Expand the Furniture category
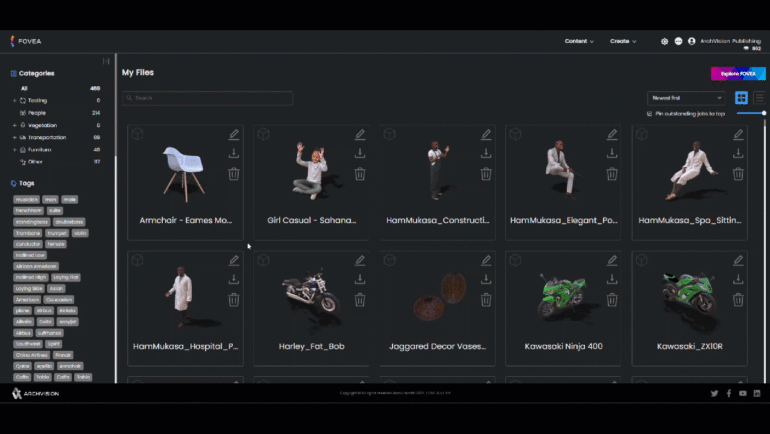This screenshot has width=770, height=434. 14,150
